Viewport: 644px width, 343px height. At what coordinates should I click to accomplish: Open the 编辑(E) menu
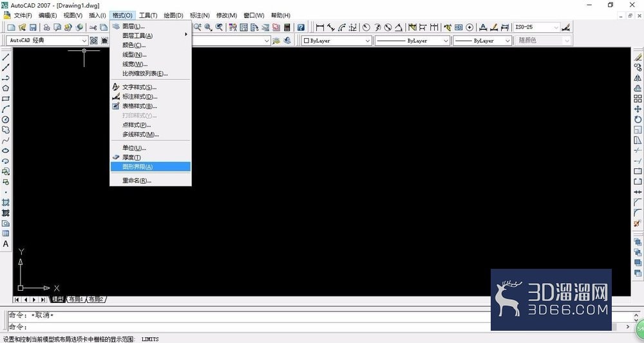click(x=48, y=15)
